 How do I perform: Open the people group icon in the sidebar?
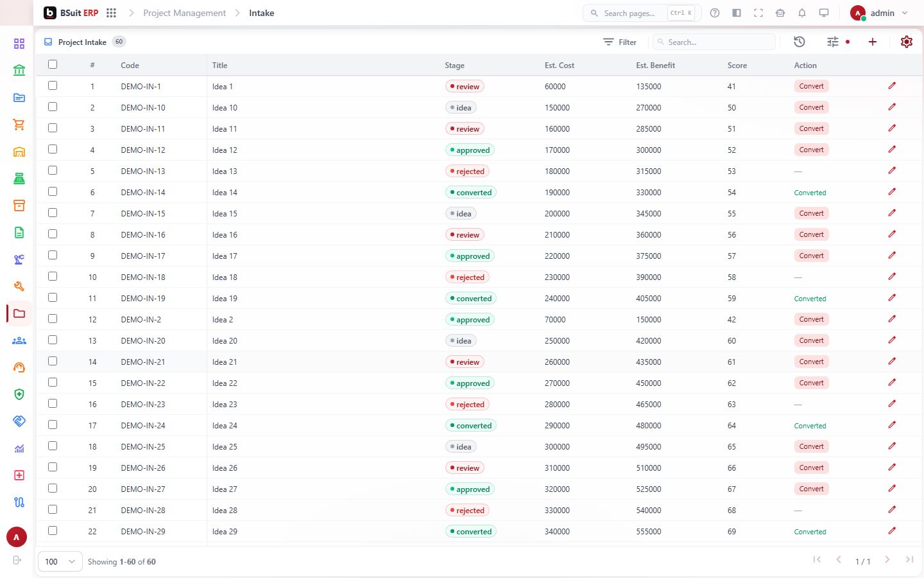pyautogui.click(x=19, y=340)
